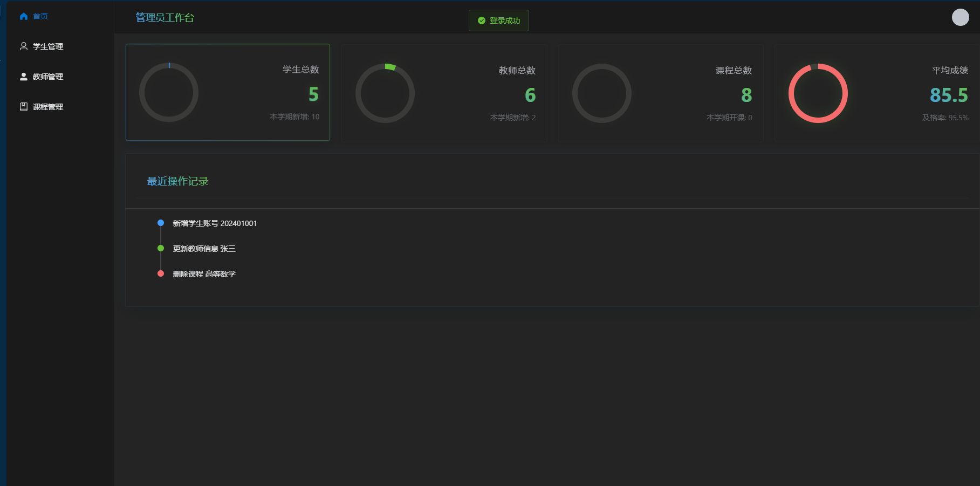980x486 pixels.
Task: Click the 教师总数 progress ring
Action: coord(385,93)
